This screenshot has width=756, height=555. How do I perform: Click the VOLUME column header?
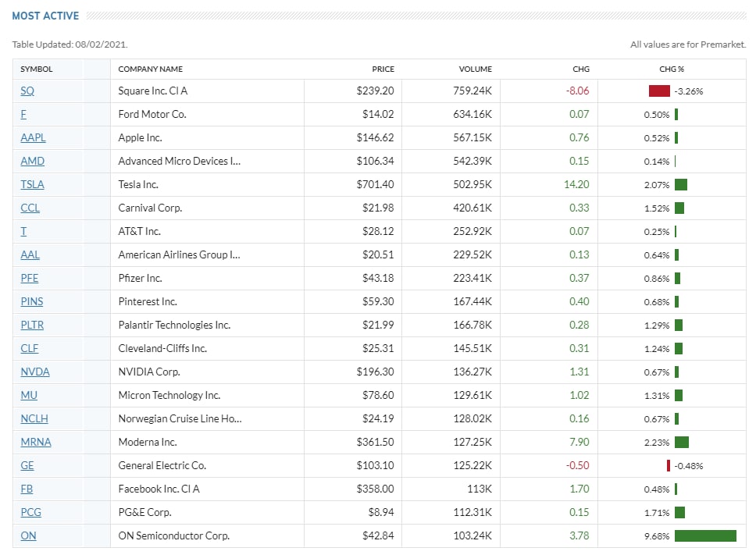476,69
